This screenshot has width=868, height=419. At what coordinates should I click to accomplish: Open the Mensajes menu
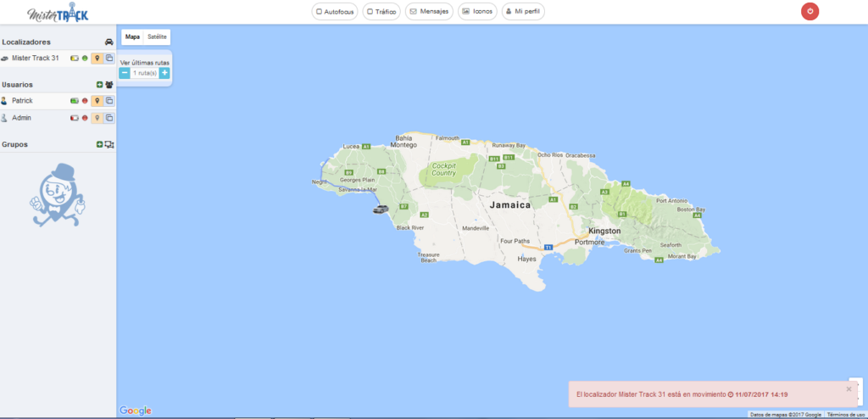(430, 12)
